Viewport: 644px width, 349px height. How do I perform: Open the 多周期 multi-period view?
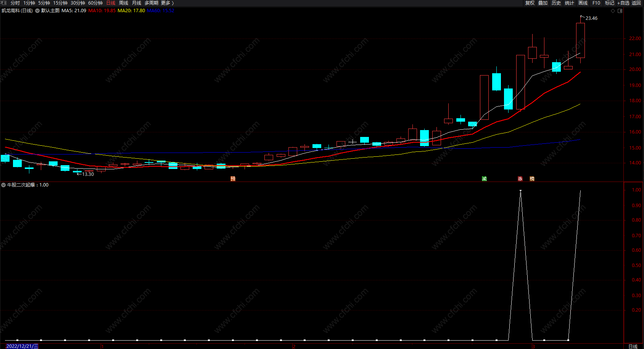[151, 3]
